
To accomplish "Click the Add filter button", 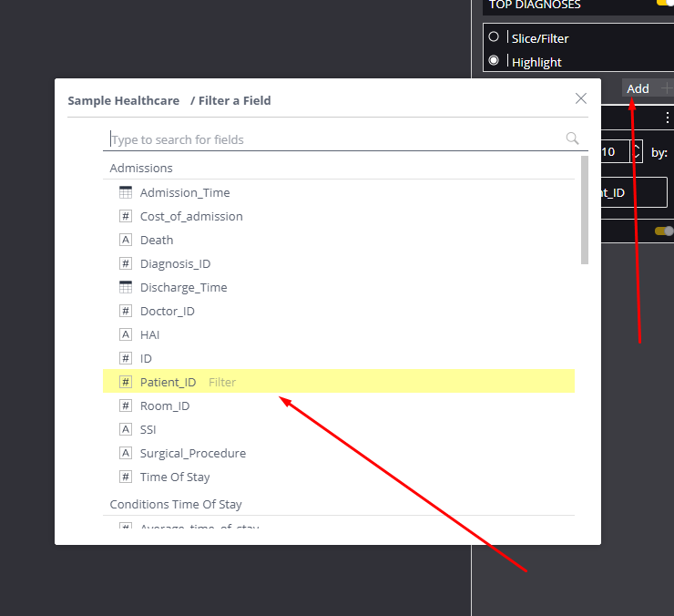I will pyautogui.click(x=638, y=88).
